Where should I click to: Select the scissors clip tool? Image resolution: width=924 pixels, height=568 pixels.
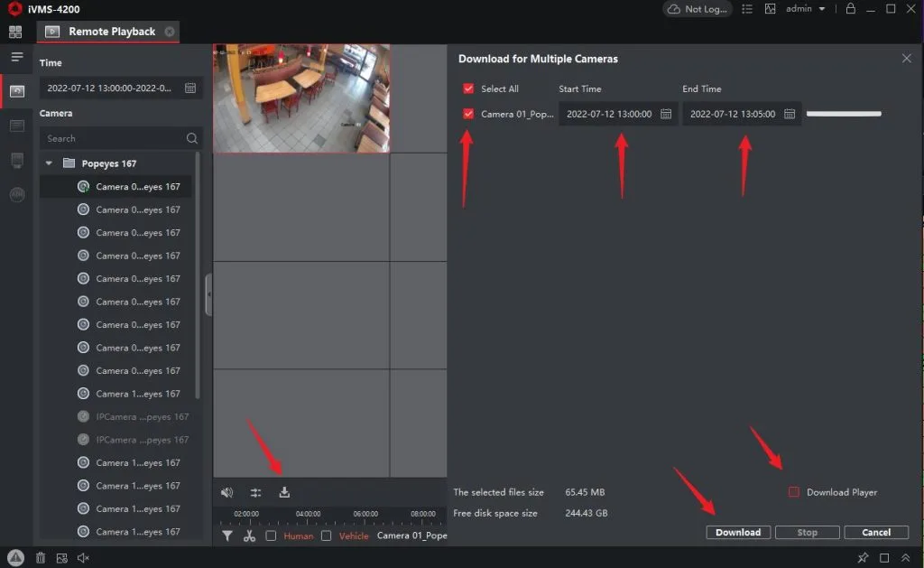pos(249,535)
